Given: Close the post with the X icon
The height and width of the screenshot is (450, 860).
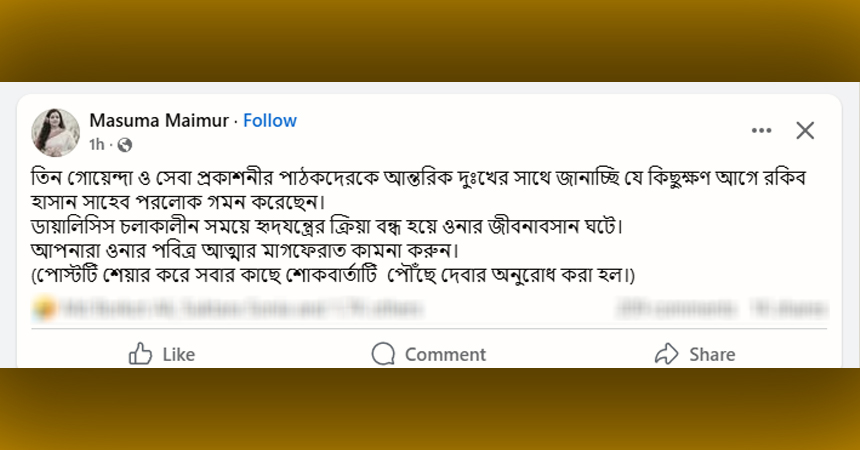Looking at the screenshot, I should coord(805,130).
